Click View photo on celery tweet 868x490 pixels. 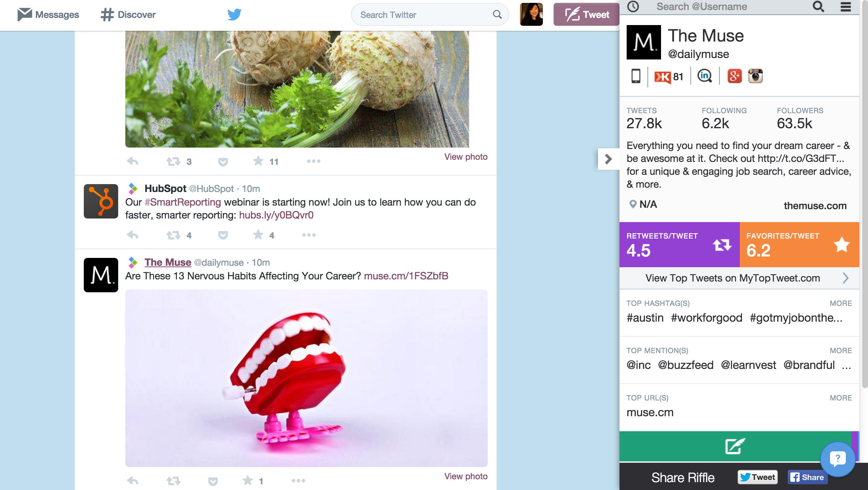pos(466,157)
